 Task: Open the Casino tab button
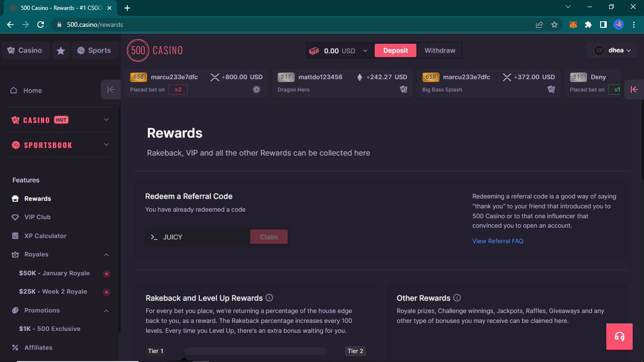[25, 50]
